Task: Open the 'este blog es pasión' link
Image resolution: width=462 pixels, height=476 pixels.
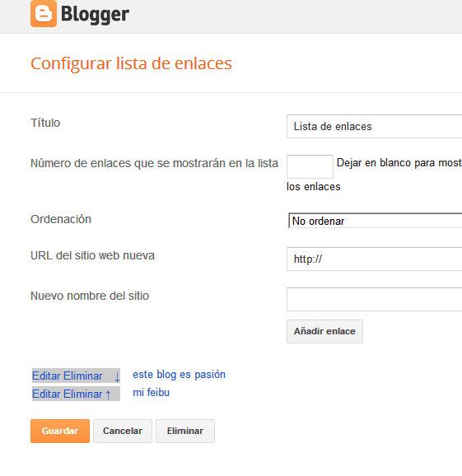Action: tap(179, 375)
